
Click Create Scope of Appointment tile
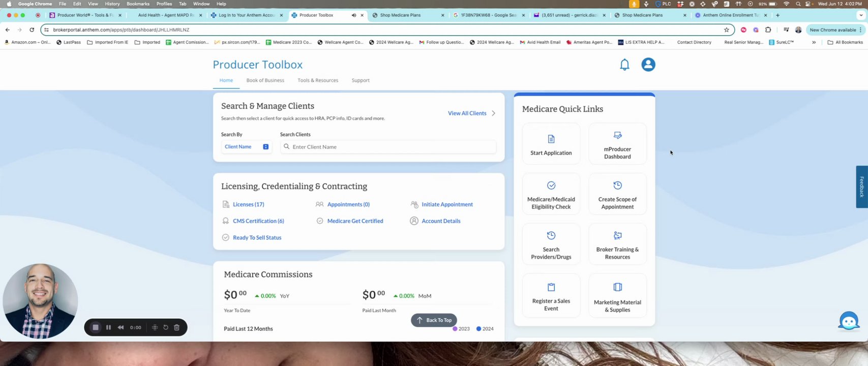[617, 194]
